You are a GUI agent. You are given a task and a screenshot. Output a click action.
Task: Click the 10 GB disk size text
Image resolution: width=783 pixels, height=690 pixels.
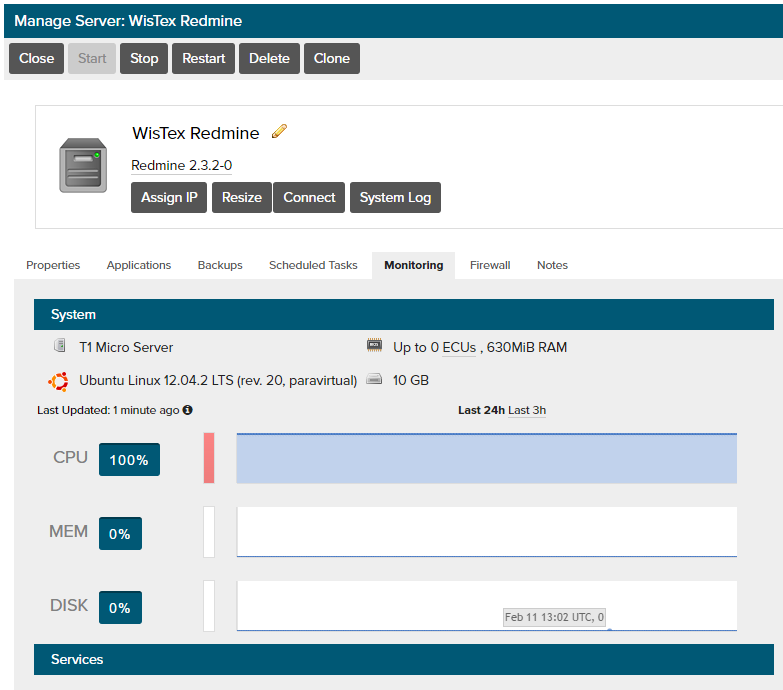[410, 380]
